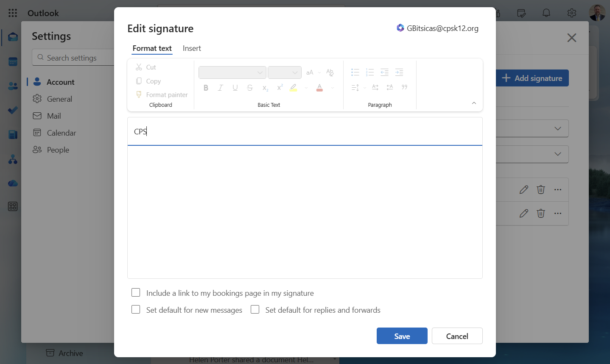The height and width of the screenshot is (364, 610).
Task: Edit the first signature with pencil icon
Action: 524,189
